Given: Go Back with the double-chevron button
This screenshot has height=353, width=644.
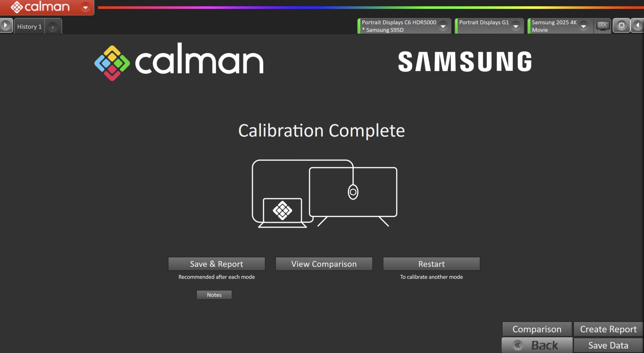Looking at the screenshot, I should [537, 345].
